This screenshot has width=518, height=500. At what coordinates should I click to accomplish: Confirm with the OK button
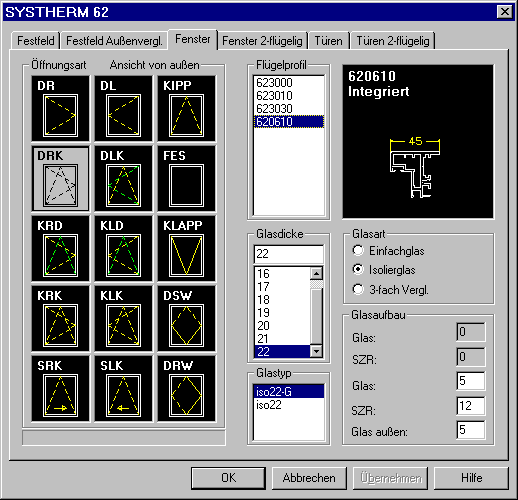[x=229, y=478]
